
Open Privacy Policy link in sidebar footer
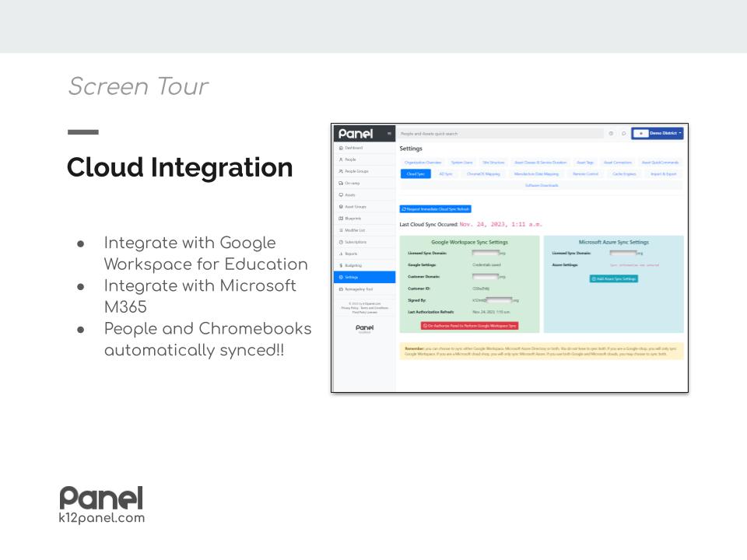pyautogui.click(x=349, y=308)
